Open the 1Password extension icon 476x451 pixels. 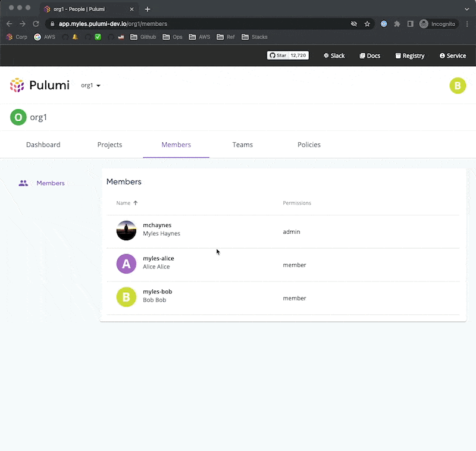pyautogui.click(x=384, y=24)
